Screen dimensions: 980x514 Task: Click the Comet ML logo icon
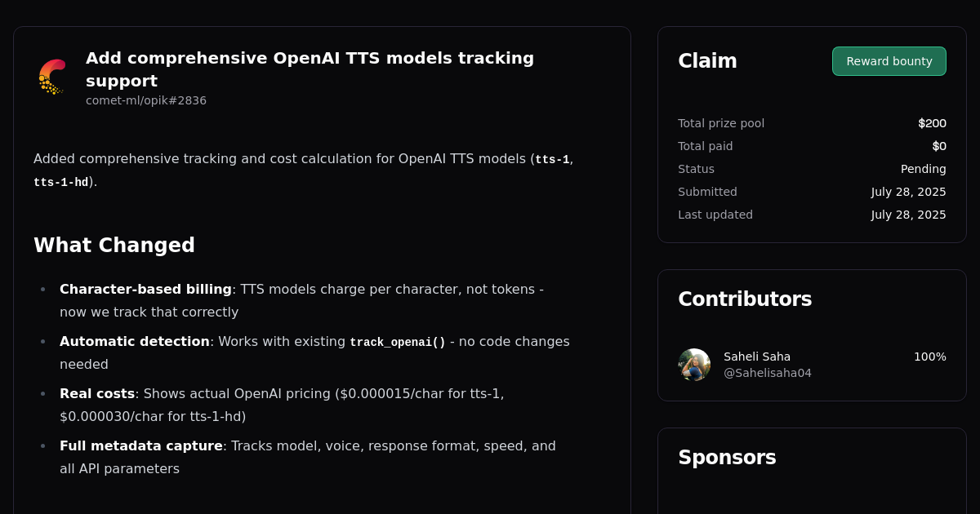(x=51, y=76)
